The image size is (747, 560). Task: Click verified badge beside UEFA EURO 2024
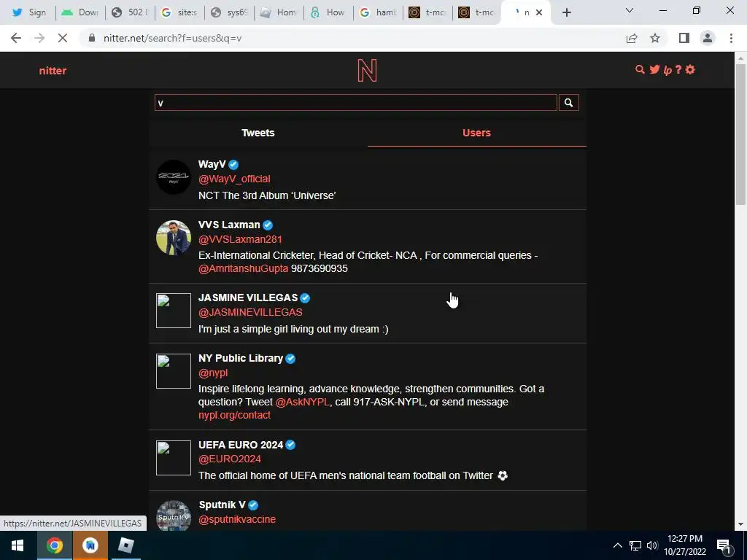tap(290, 446)
